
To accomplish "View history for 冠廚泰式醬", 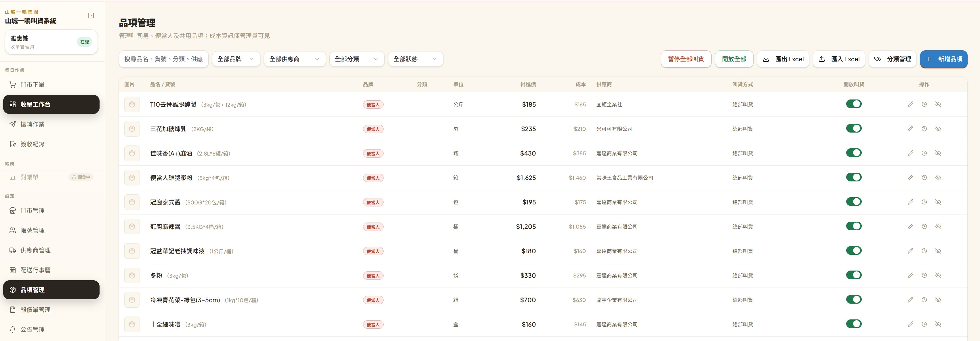I will click(x=924, y=202).
